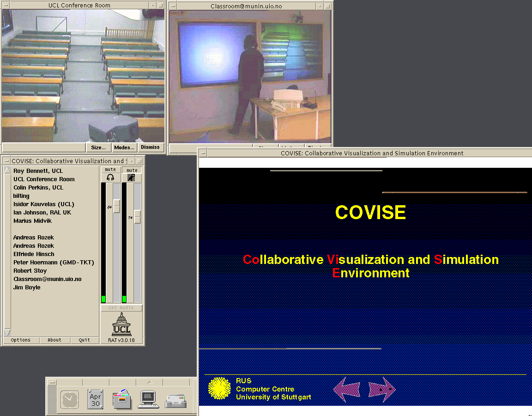Viewport: 532px width, 416px height.
Task: Open Options in the audio tool
Action: tap(21, 340)
